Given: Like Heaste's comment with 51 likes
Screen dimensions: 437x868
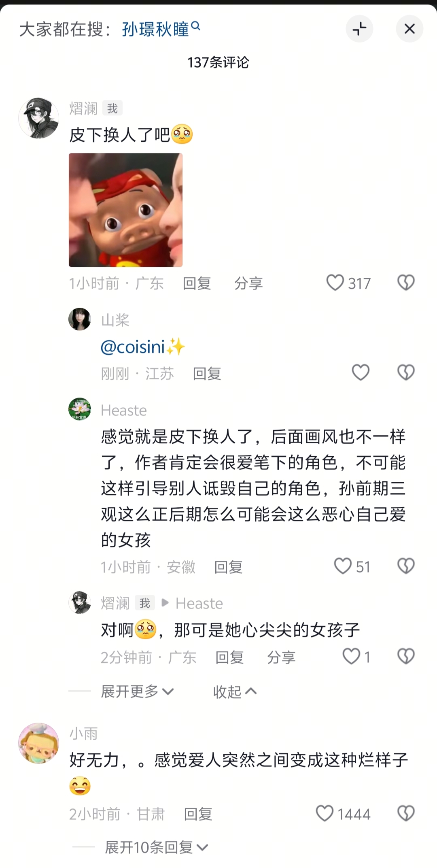Looking at the screenshot, I should (x=343, y=566).
